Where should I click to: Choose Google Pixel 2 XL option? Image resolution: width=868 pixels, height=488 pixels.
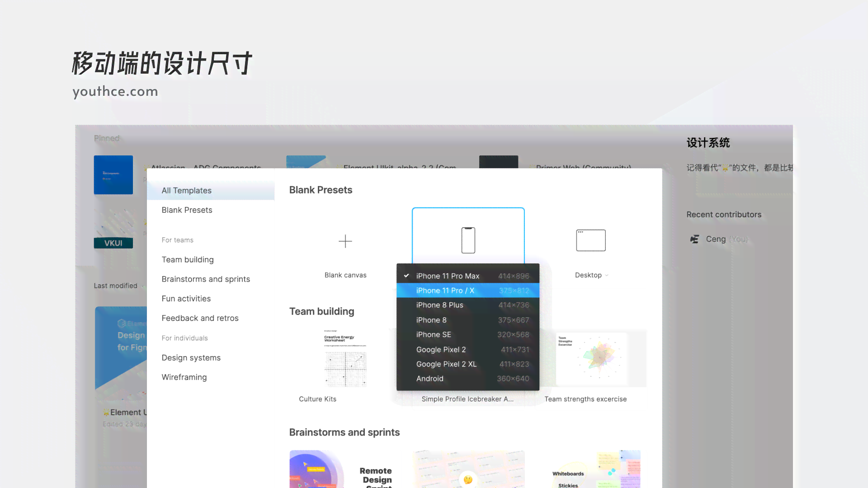pyautogui.click(x=468, y=364)
